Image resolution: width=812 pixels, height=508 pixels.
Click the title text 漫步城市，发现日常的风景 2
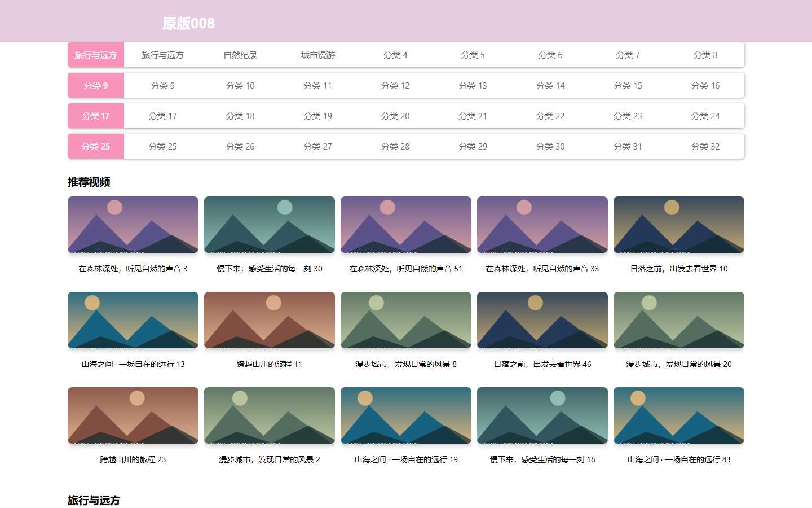pos(270,459)
